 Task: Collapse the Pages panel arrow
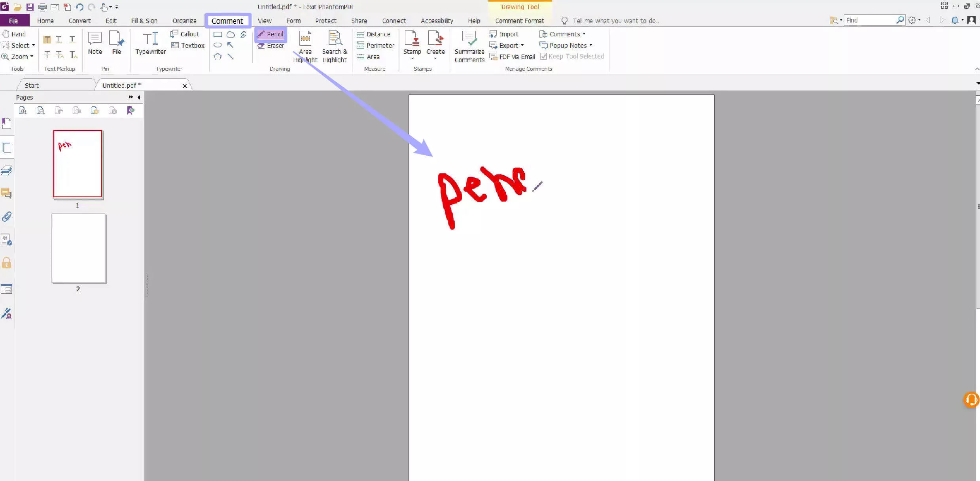[139, 97]
